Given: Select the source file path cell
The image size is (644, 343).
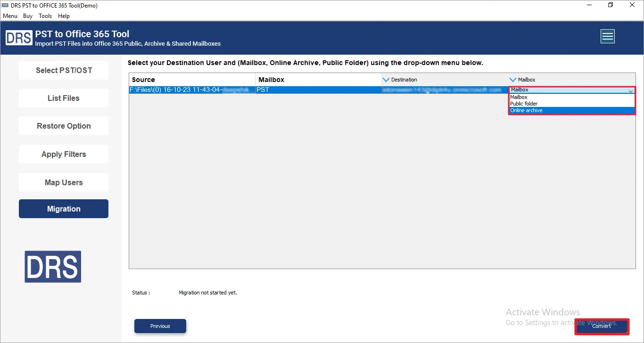Looking at the screenshot, I should coord(192,90).
